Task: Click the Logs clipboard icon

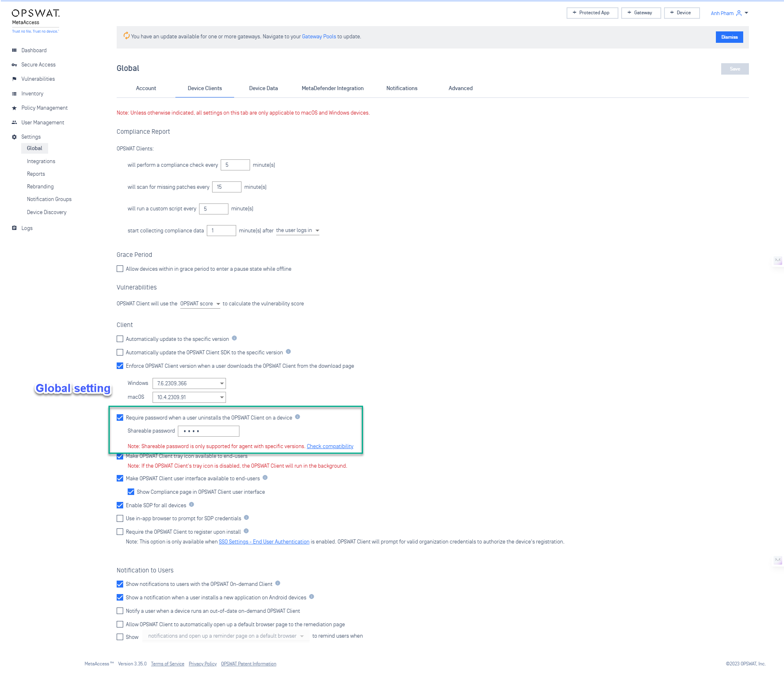Action: pyautogui.click(x=14, y=228)
